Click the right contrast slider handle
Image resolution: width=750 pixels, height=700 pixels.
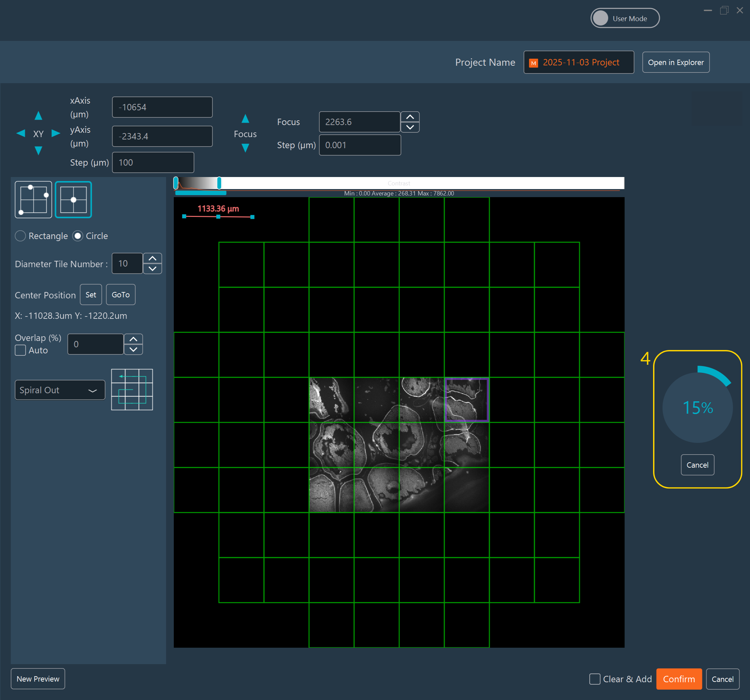tap(219, 183)
